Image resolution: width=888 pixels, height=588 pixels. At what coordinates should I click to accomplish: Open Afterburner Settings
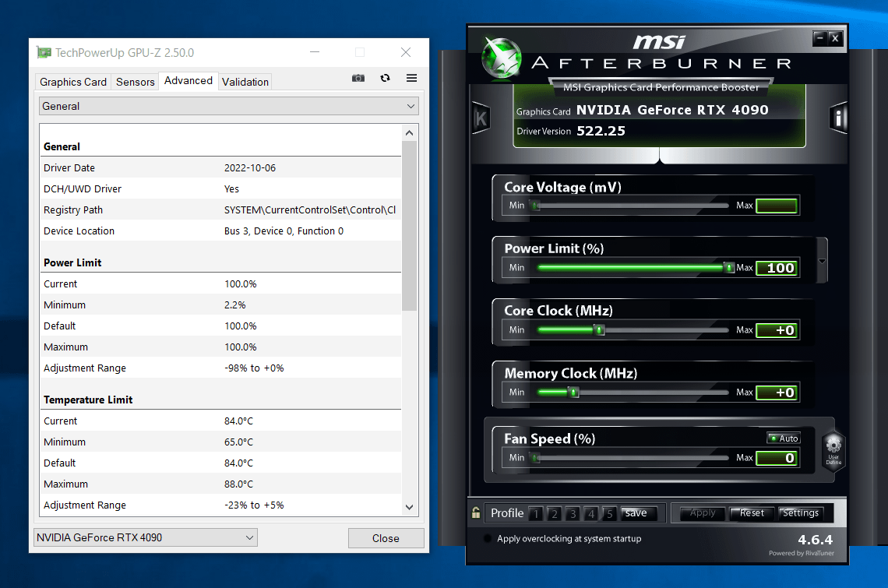pos(801,513)
